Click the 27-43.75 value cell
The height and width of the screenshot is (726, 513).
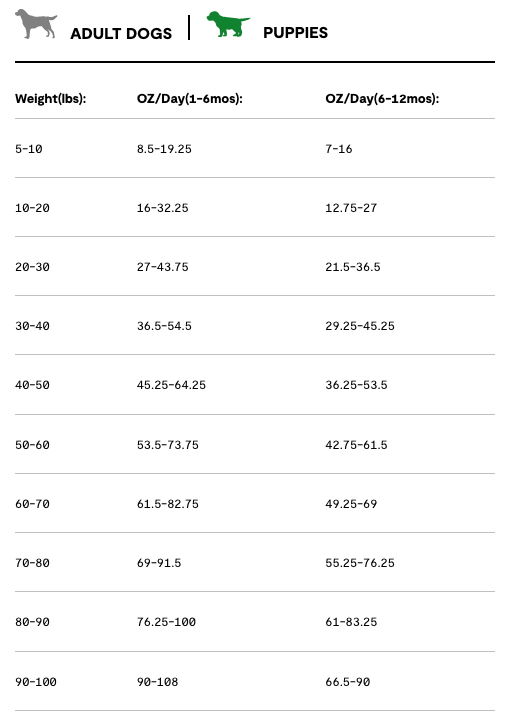(163, 267)
